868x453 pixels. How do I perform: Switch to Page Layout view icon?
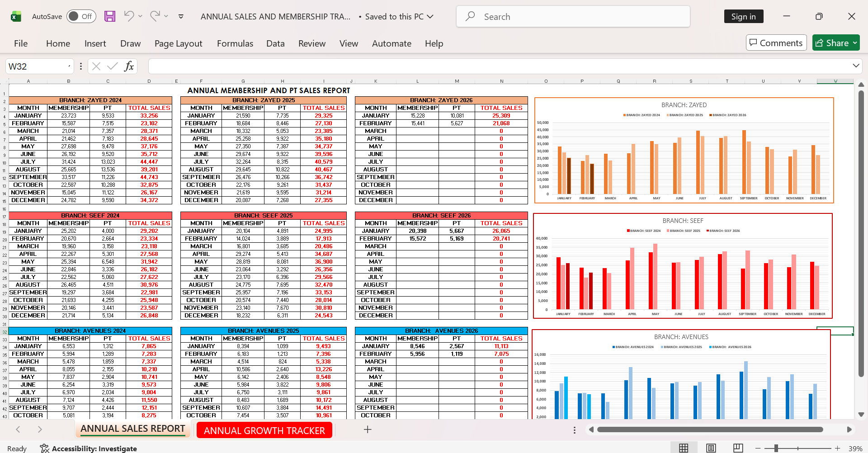711,448
